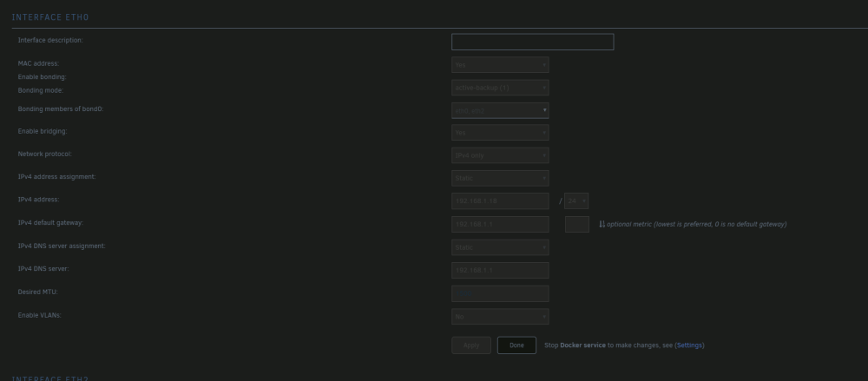This screenshot has height=381, width=868.
Task: Open the Bonding mode active-backup (1) dropdown
Action: pos(500,88)
